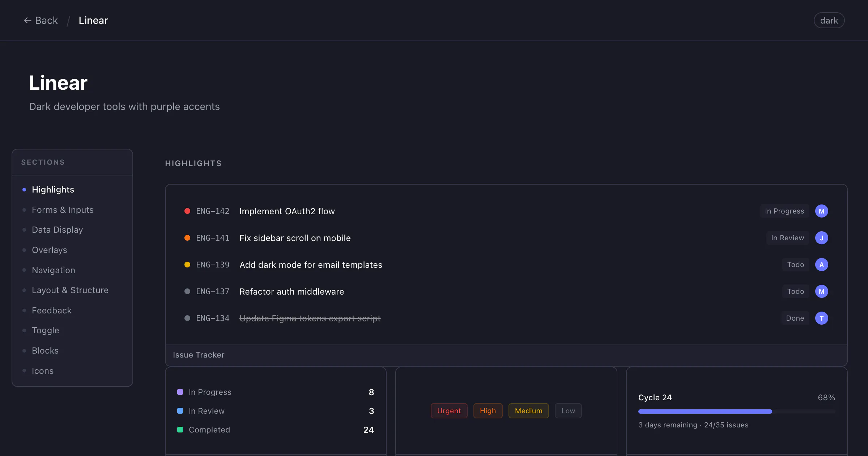Open issue Refactor auth middleware
The width and height of the screenshot is (868, 456).
(292, 291)
